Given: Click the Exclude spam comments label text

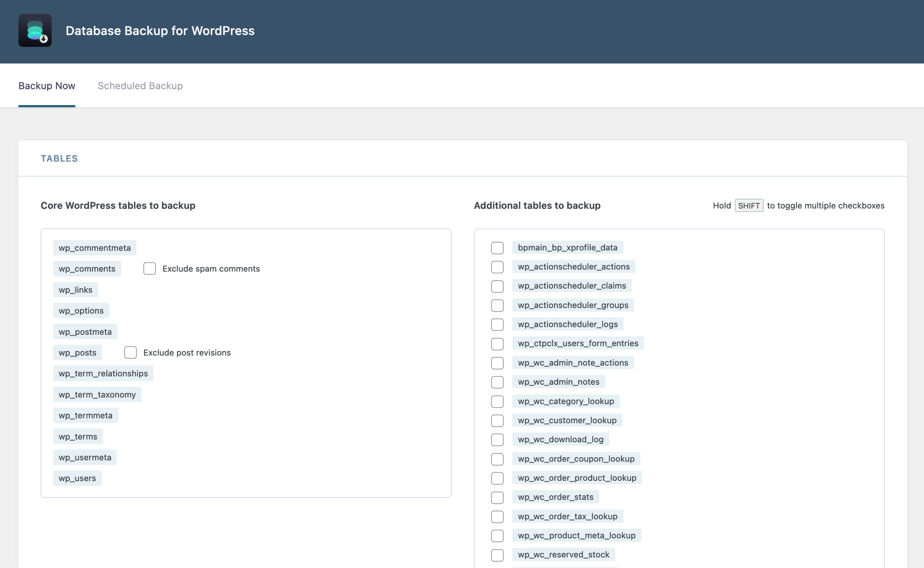Looking at the screenshot, I should point(211,269).
